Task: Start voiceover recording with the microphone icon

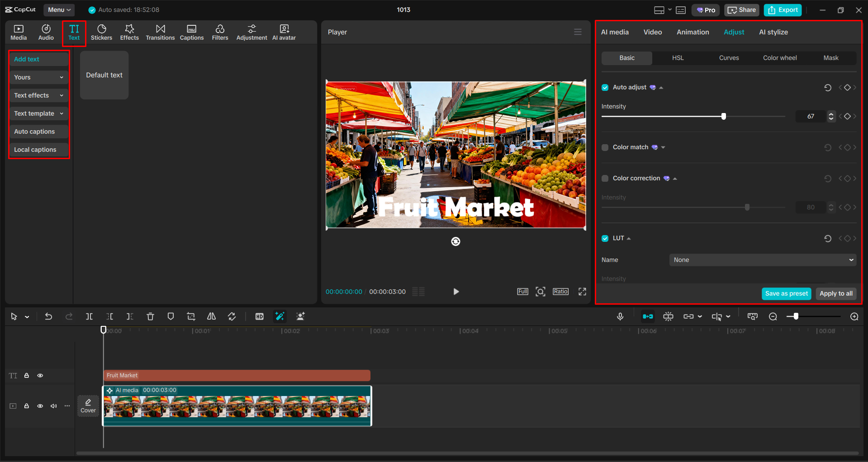Action: point(620,316)
